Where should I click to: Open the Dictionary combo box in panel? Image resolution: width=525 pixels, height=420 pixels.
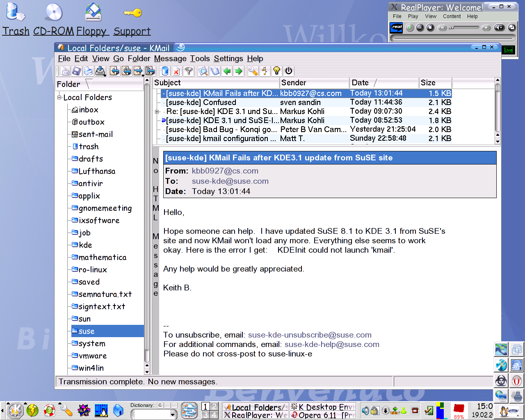(x=154, y=415)
